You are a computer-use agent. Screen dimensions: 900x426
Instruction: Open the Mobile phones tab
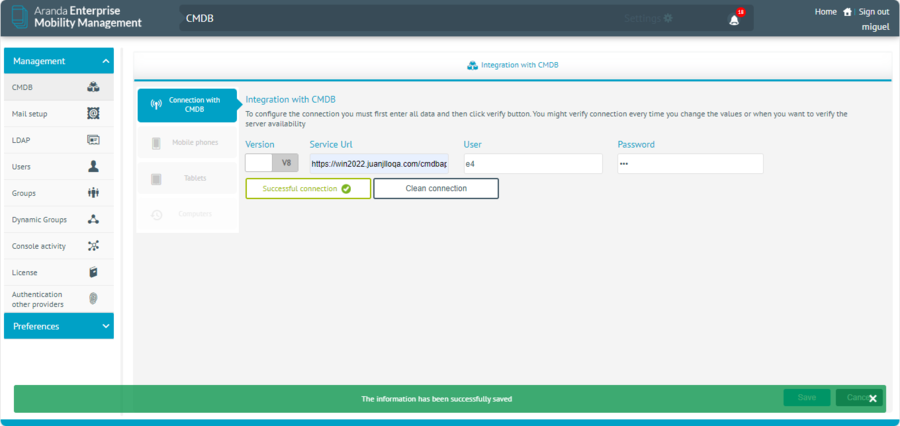coord(187,143)
